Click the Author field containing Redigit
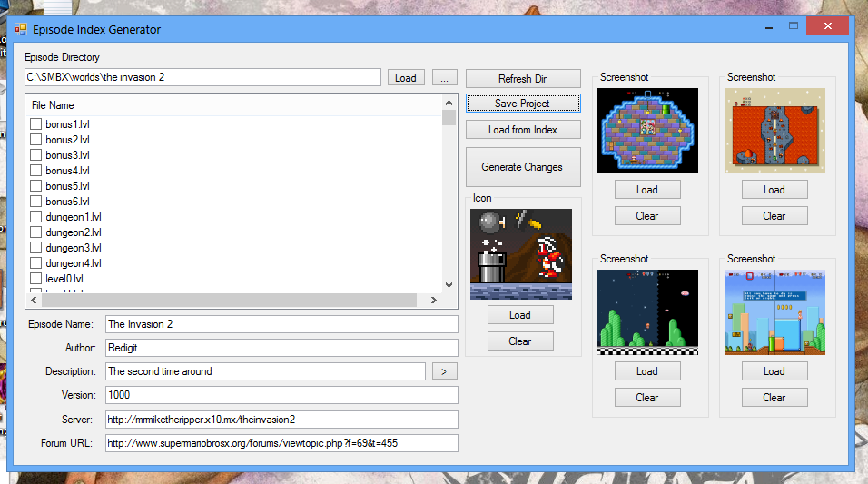The height and width of the screenshot is (484, 868). point(281,348)
